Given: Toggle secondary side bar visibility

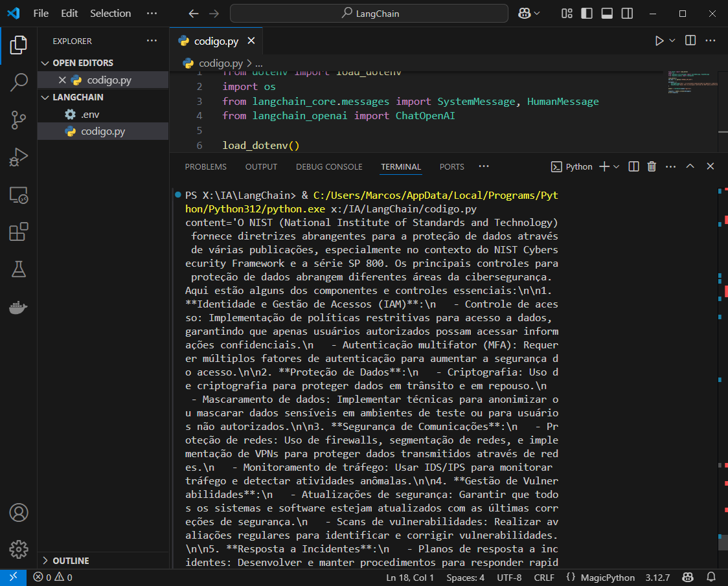Looking at the screenshot, I should point(627,14).
